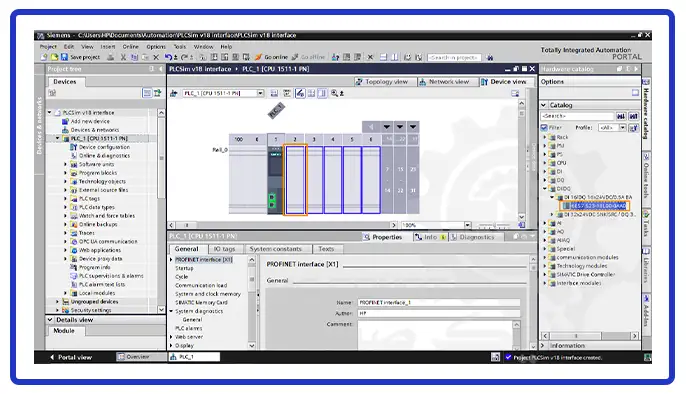Viewport: 686px width, 394px height.
Task: Click the Cut scissors icon
Action: click(x=123, y=57)
